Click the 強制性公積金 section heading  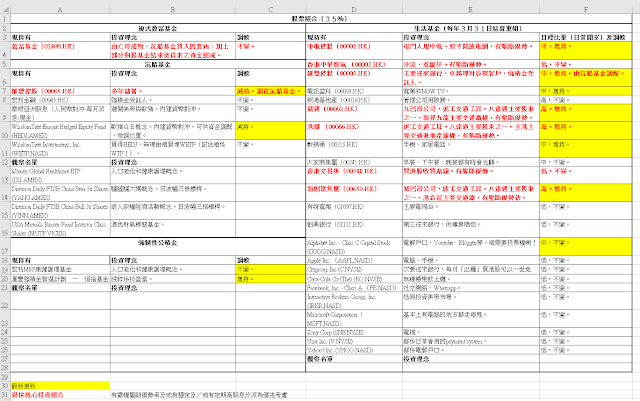point(158,247)
